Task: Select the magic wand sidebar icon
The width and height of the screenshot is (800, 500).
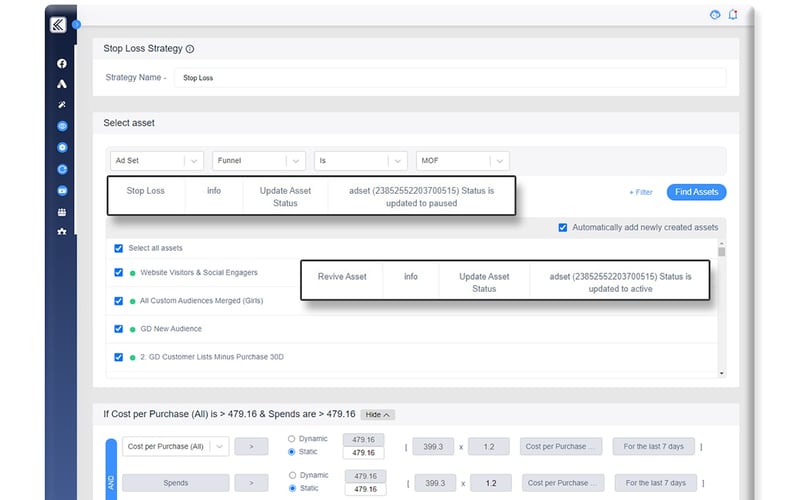Action: coord(62,105)
